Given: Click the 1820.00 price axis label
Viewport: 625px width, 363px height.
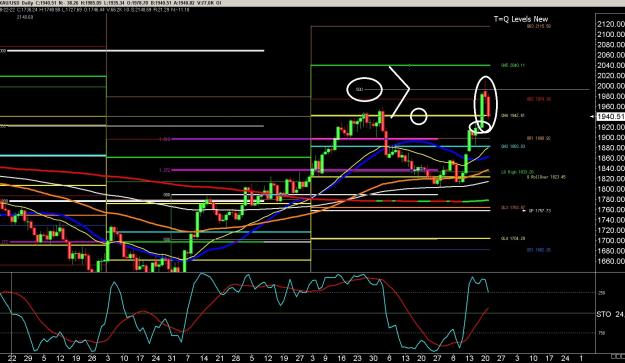Looking at the screenshot, I should coord(611,179).
